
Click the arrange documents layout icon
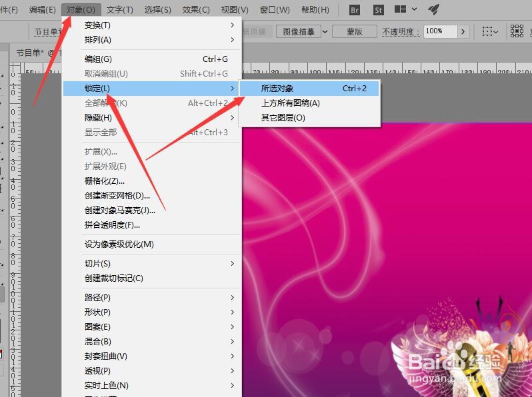click(x=401, y=9)
